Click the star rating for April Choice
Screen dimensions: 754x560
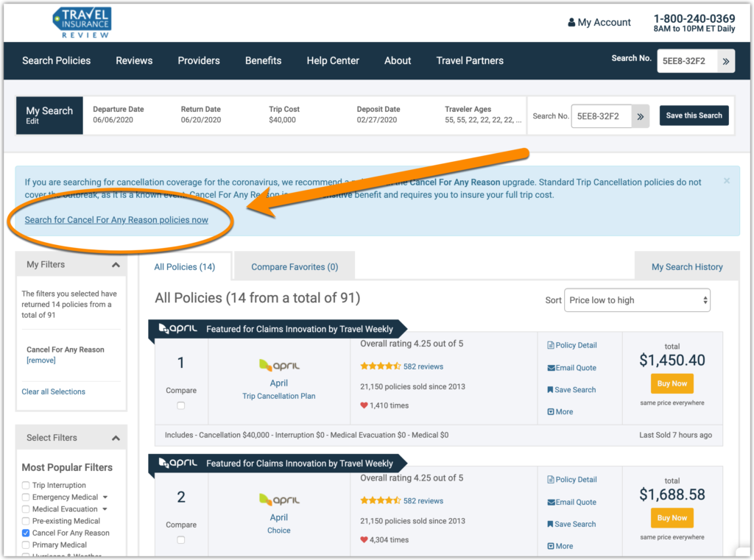(x=381, y=501)
